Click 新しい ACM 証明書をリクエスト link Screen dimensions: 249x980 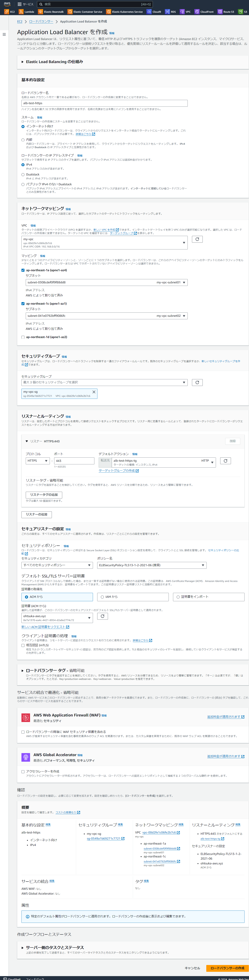pos(45,627)
